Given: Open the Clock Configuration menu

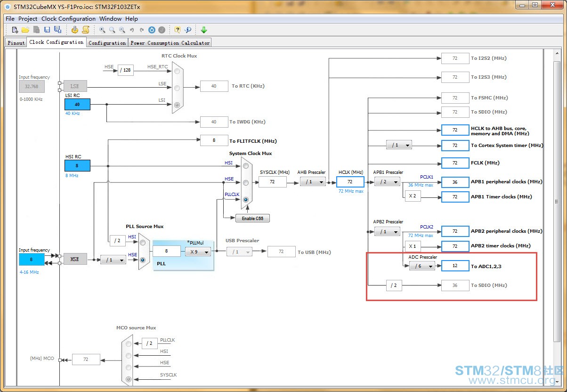Looking at the screenshot, I should 68,19.
